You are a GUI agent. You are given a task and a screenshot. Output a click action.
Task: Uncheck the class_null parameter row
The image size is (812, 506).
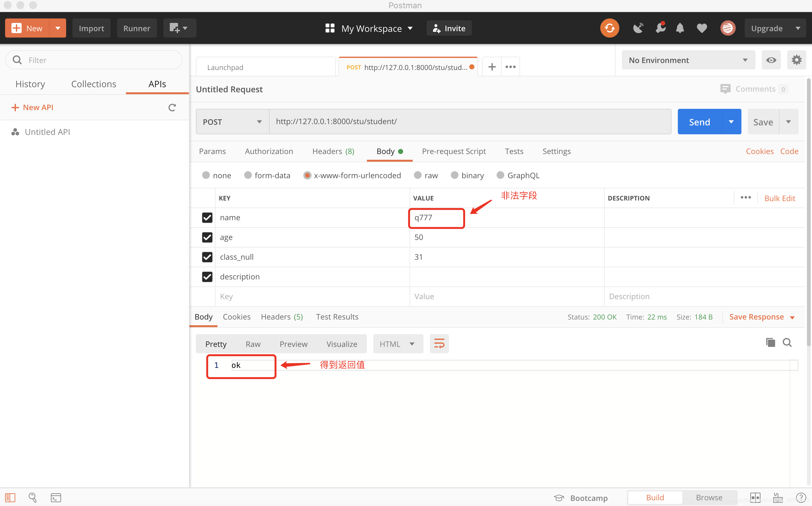coord(207,257)
